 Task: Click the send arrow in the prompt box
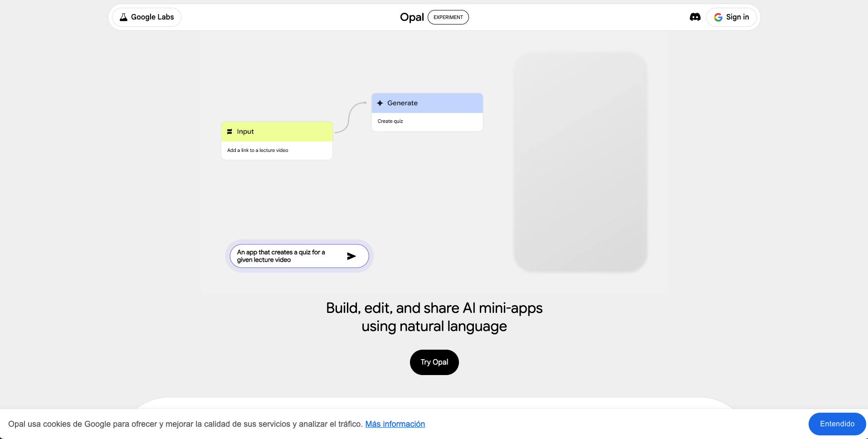pos(351,256)
